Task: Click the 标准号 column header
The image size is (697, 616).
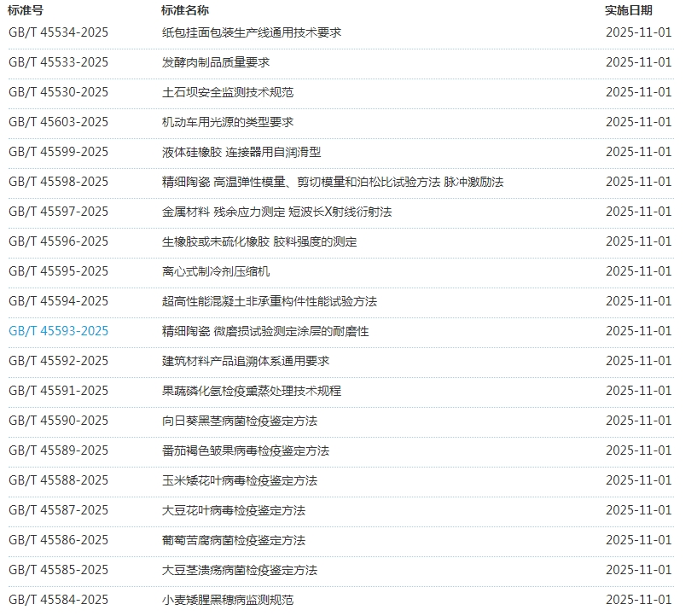Action: (26, 10)
